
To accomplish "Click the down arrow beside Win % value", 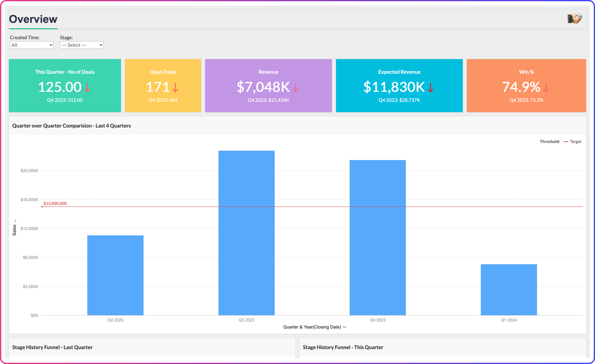I will click(546, 88).
